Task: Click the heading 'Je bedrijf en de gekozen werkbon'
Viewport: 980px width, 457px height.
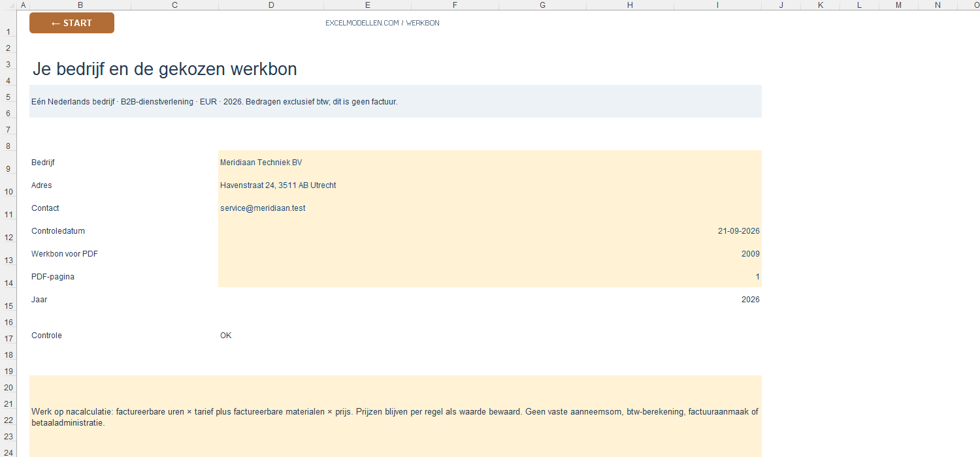Action: click(x=165, y=69)
